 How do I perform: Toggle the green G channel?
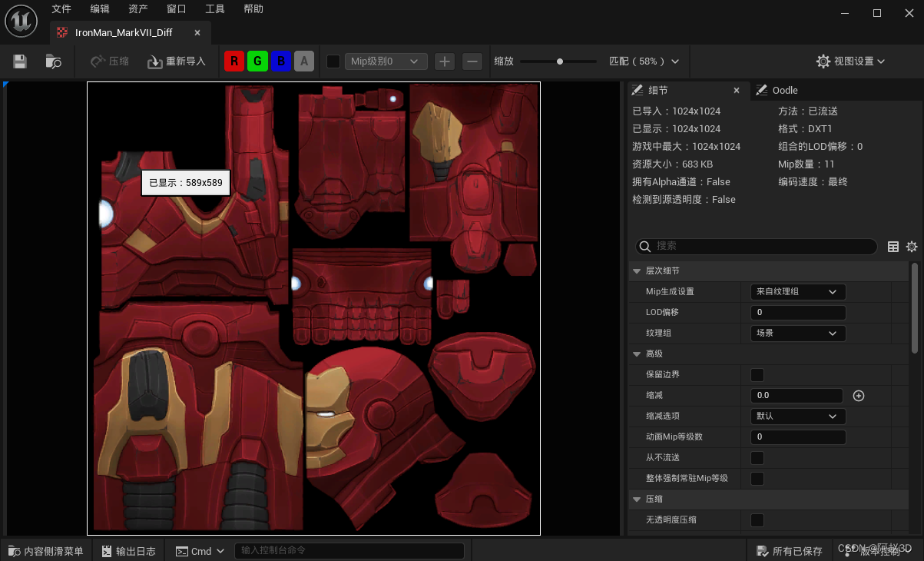click(x=257, y=61)
